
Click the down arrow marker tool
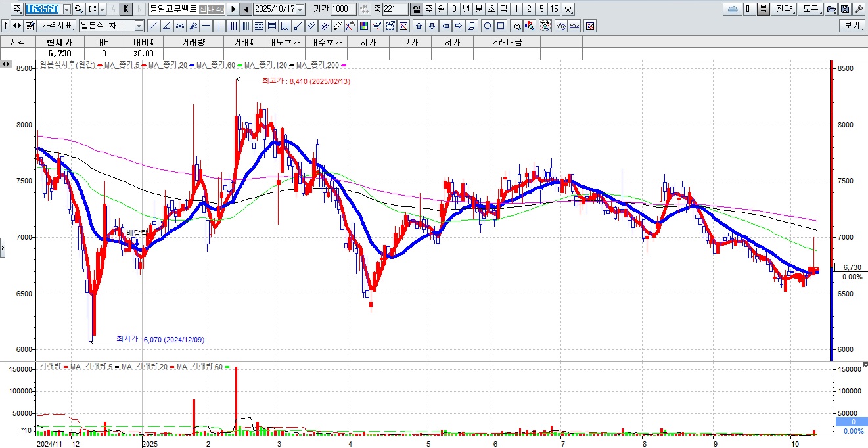click(x=432, y=26)
